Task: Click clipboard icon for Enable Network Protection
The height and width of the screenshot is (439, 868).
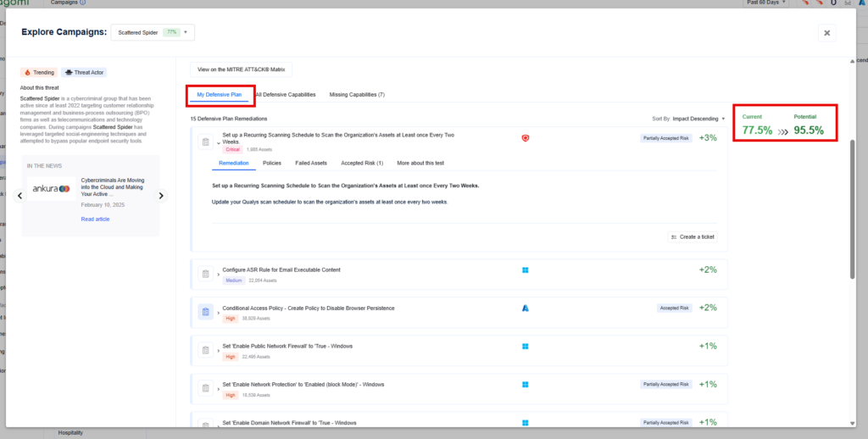Action: (x=205, y=388)
